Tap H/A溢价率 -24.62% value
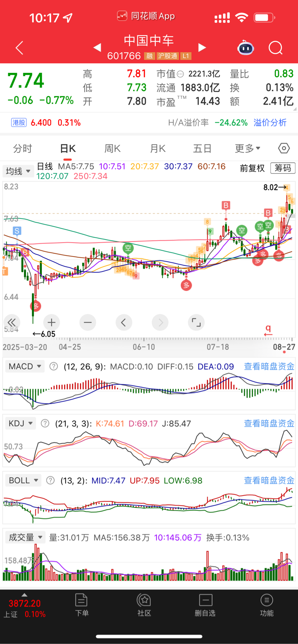This screenshot has width=298, height=644. click(231, 122)
